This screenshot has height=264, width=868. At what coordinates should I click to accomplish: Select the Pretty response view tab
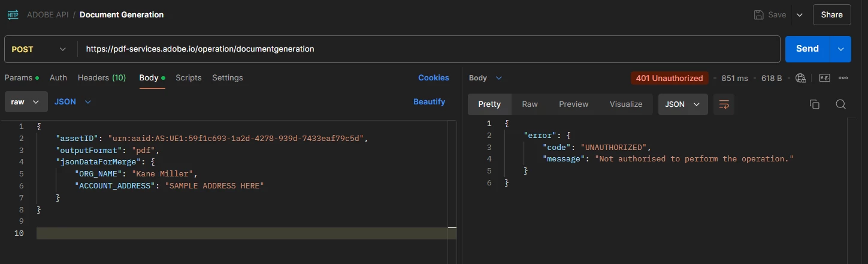[489, 104]
